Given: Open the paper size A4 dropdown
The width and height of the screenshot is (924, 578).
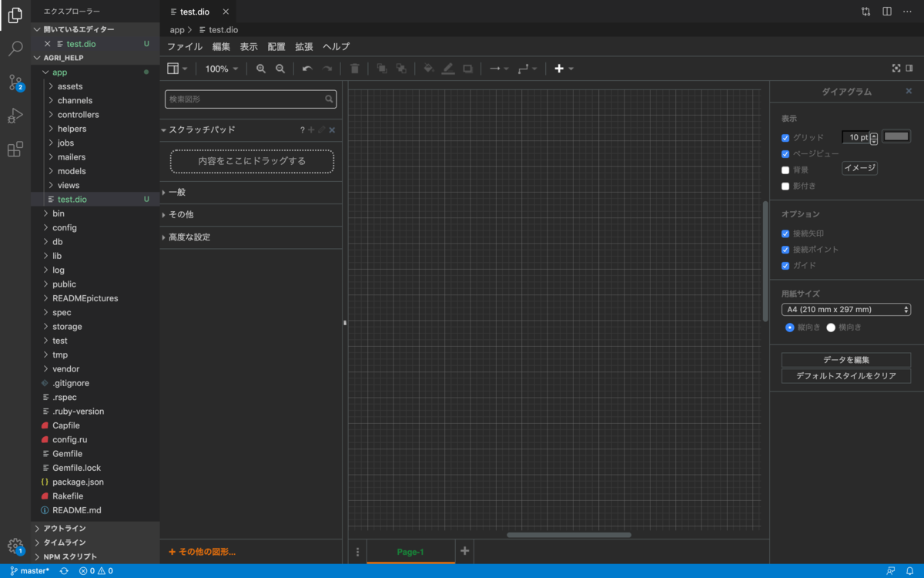Looking at the screenshot, I should [846, 310].
